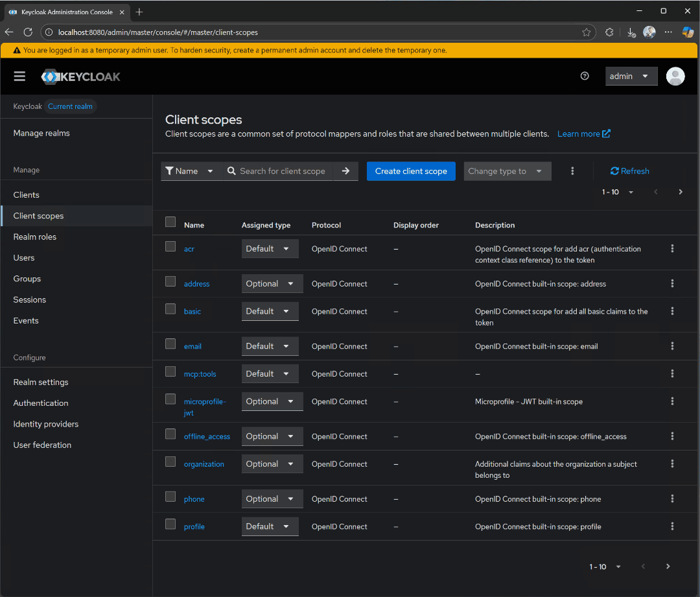Open the kebab menu for mcp:tools row
700x597 pixels.
click(x=672, y=373)
